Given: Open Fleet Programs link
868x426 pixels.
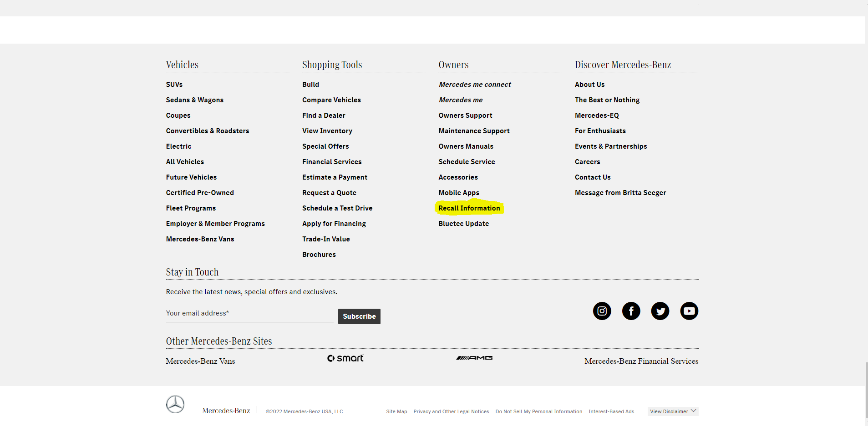Looking at the screenshot, I should click(191, 208).
